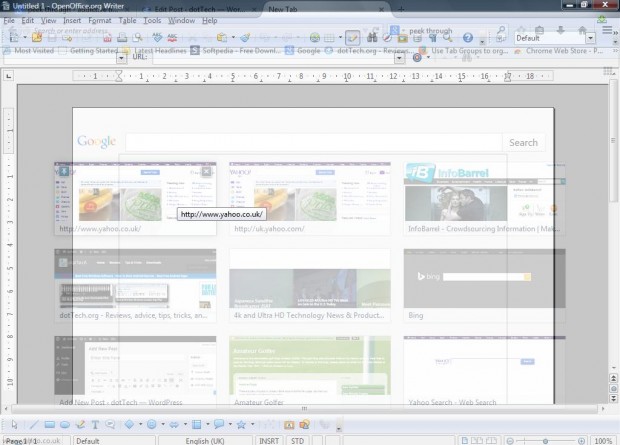Click the Navigator compass icon
Screen dimensions: 620x445
point(387,38)
